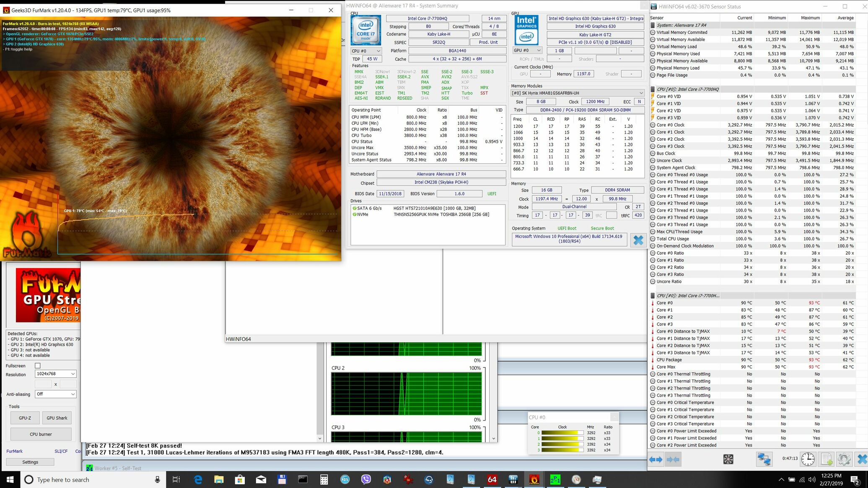Start logging with the sheet-plus icon
Screen dimensions: 868x488
[827, 460]
